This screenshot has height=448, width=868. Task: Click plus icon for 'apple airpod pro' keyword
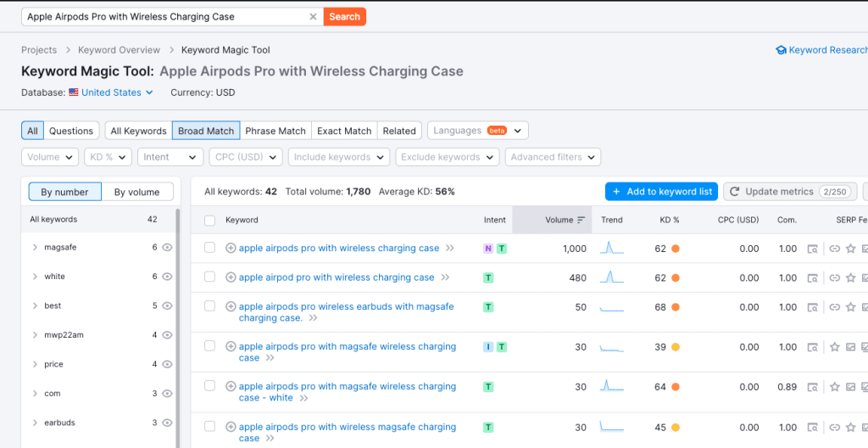click(x=231, y=277)
